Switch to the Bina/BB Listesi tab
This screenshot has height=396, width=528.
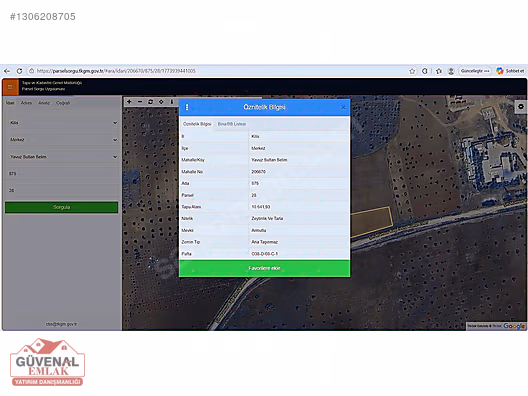(x=232, y=124)
